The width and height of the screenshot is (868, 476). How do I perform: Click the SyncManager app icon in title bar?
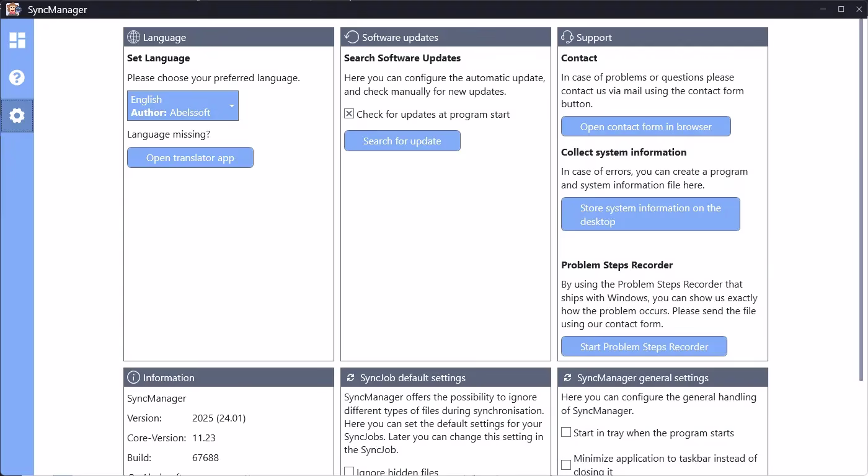13,9
